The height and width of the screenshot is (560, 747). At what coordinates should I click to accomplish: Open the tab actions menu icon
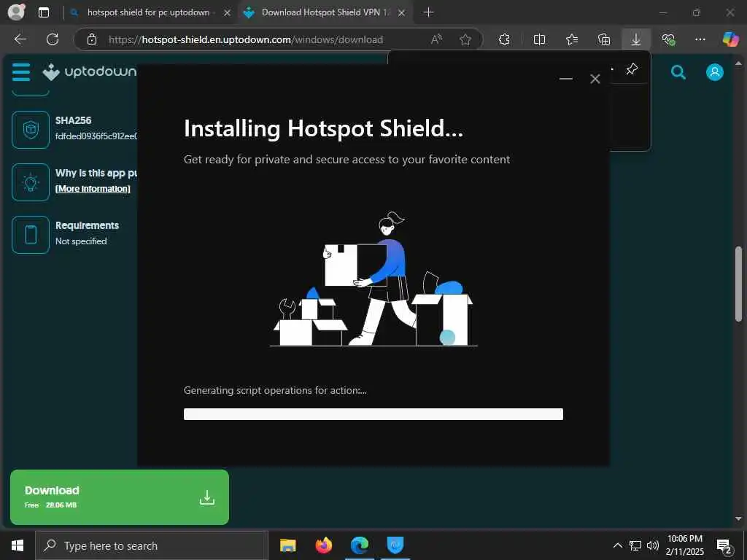(44, 12)
